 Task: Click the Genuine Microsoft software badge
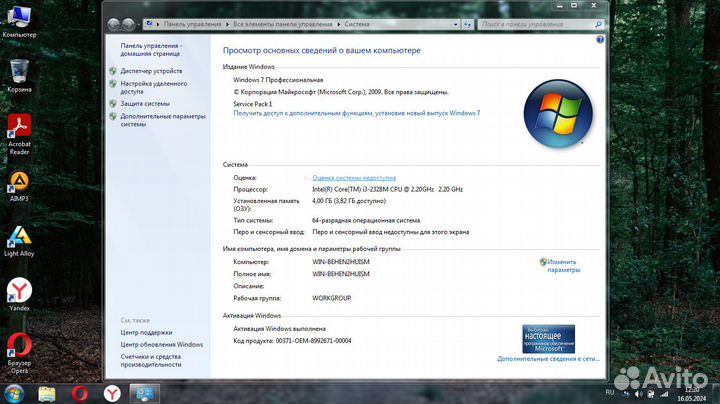(x=548, y=339)
